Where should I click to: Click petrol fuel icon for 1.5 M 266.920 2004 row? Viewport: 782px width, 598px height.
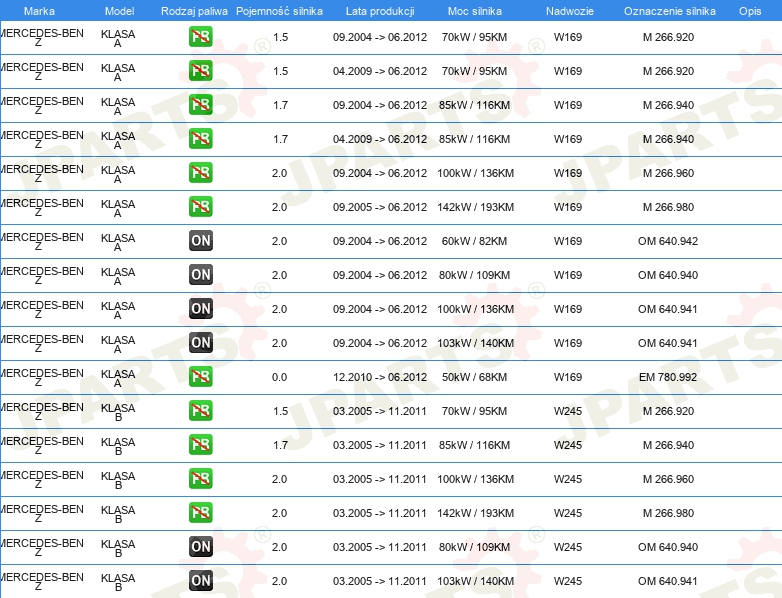[x=200, y=37]
